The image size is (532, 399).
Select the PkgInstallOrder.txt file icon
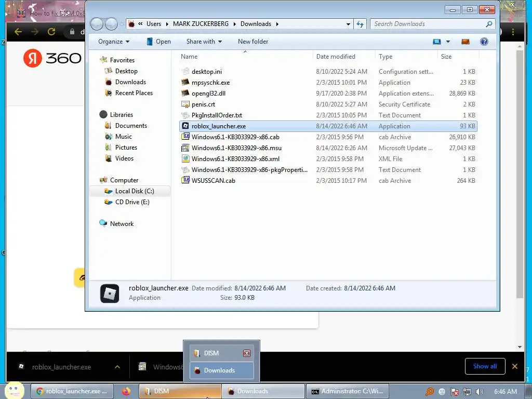click(x=185, y=115)
